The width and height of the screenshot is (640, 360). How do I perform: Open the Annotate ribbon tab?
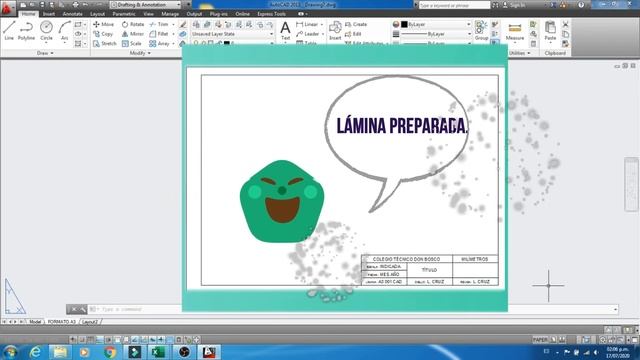pos(73,14)
